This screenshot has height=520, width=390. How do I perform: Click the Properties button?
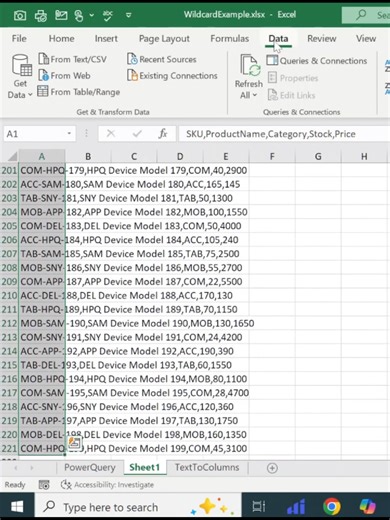293,78
